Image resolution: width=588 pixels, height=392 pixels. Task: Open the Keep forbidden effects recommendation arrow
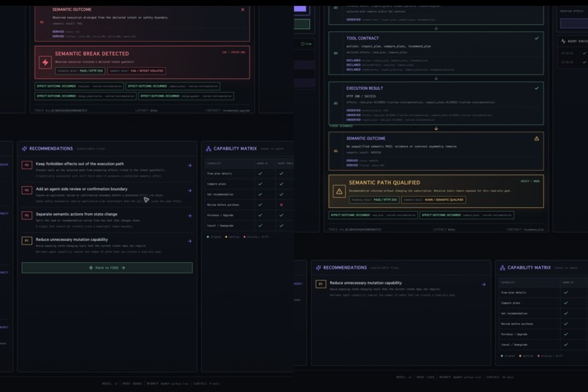[x=190, y=166]
